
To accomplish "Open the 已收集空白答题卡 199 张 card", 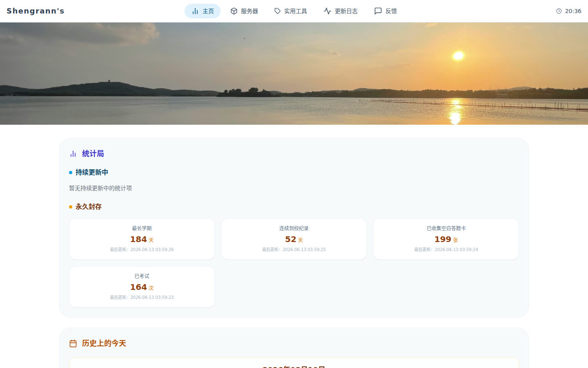I will point(446,239).
